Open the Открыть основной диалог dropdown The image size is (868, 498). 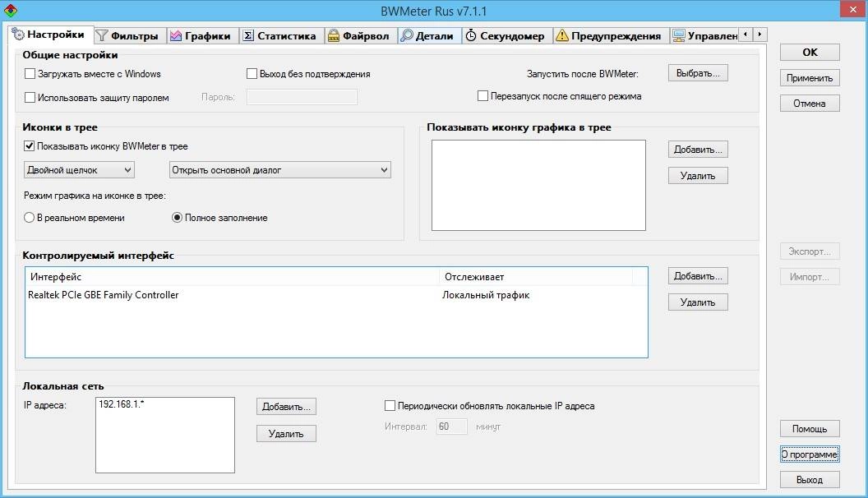(280, 170)
